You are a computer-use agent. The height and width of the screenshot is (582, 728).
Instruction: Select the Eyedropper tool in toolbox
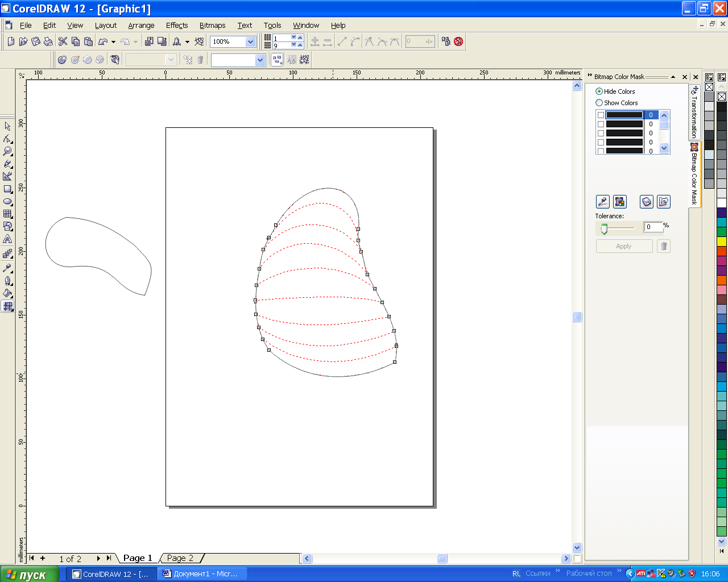(7, 267)
